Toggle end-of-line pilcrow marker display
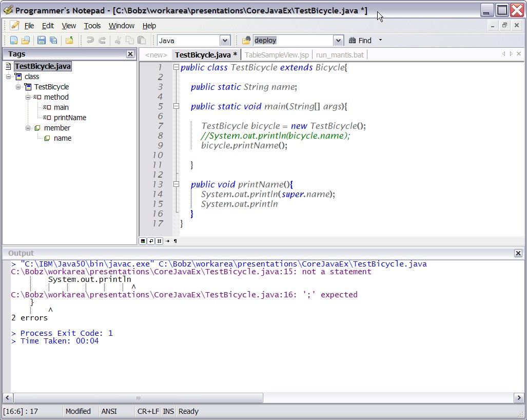 175,241
